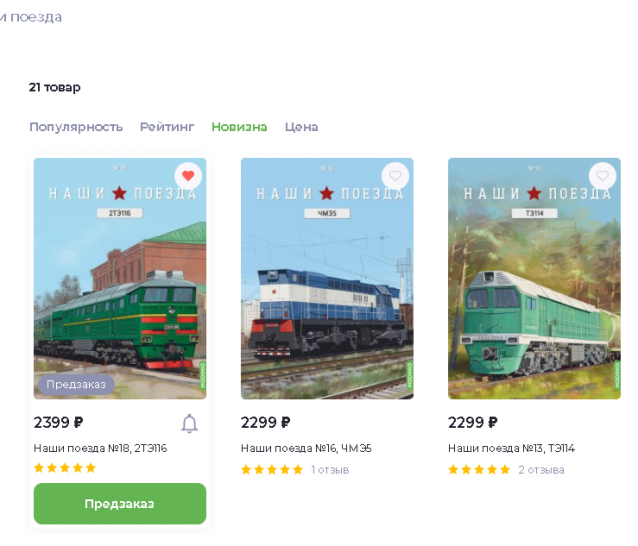Open Наши поезда №16, ЧМЭ5 title link
This screenshot has height=546, width=638.
[306, 448]
